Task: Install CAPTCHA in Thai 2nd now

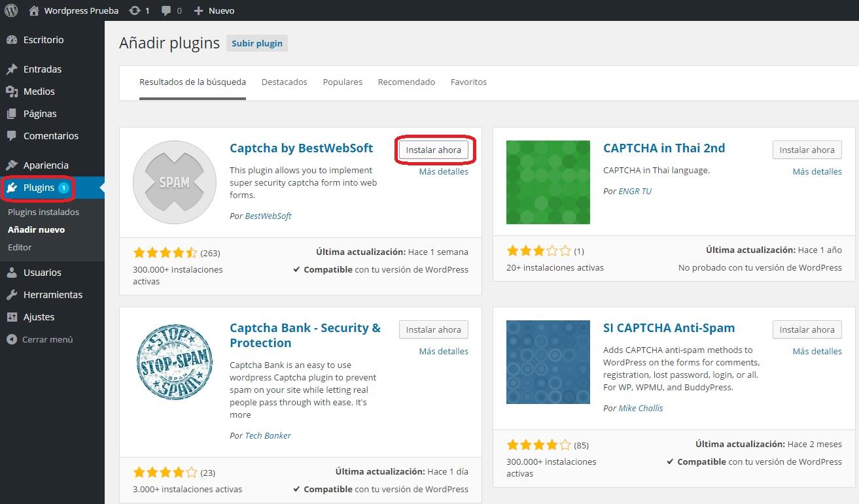Action: [x=807, y=150]
